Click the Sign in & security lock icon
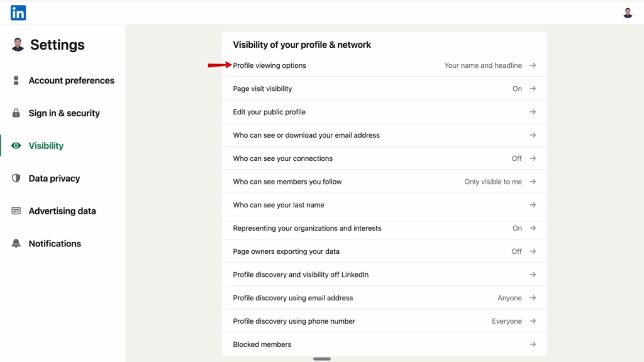 16,113
